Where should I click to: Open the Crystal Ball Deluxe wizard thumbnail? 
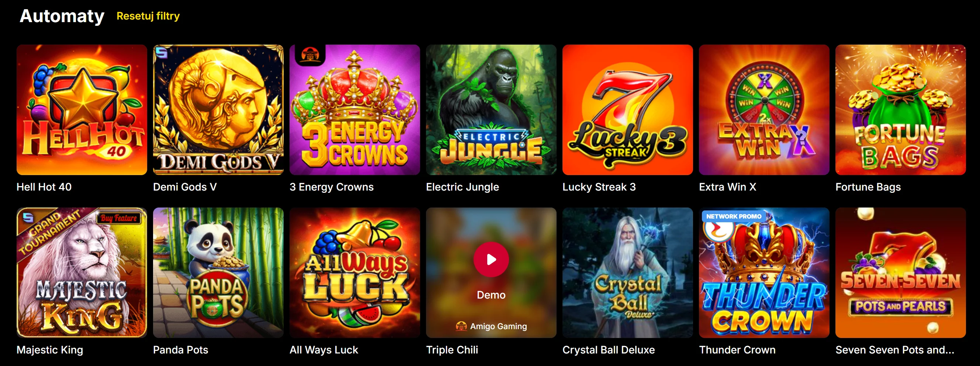pyautogui.click(x=628, y=272)
